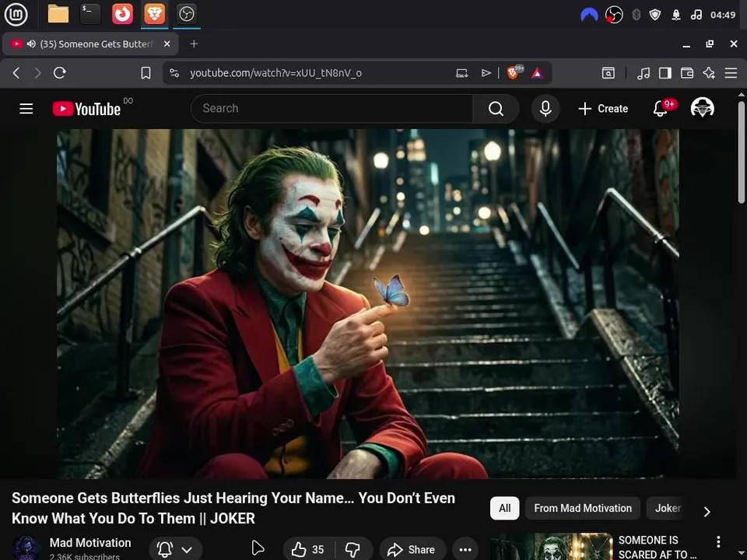Go forward in browser history

pos(37,73)
